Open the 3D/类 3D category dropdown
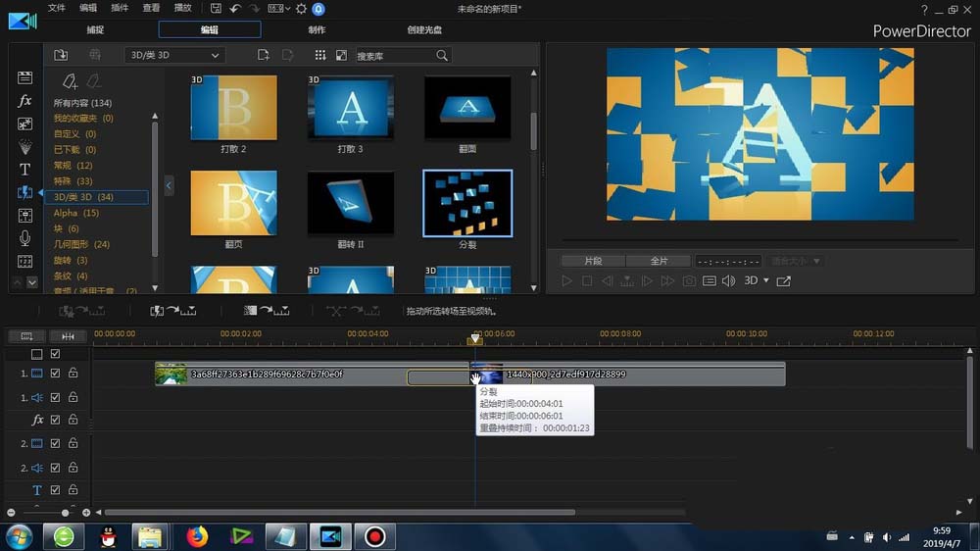Screen dimensions: 980x551 pos(174,55)
